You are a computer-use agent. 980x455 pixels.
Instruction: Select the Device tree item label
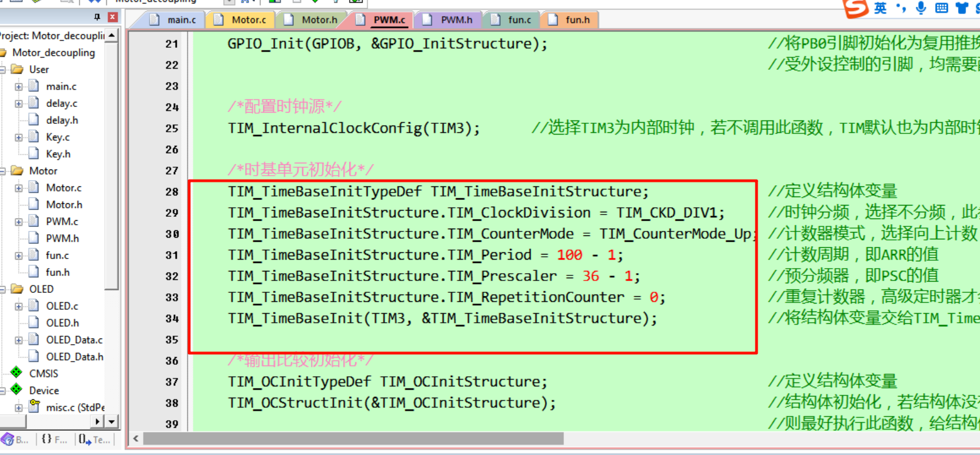[44, 390]
